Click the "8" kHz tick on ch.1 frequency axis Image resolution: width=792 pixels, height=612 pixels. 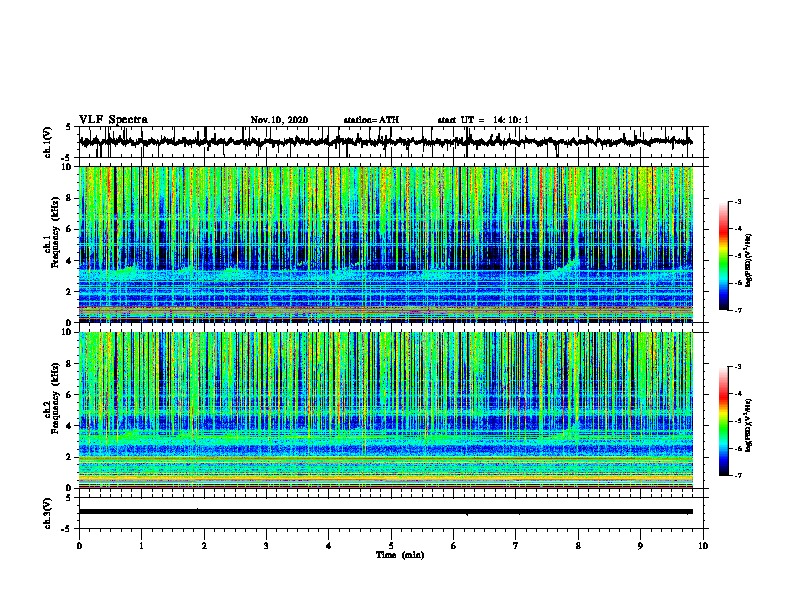[69, 198]
